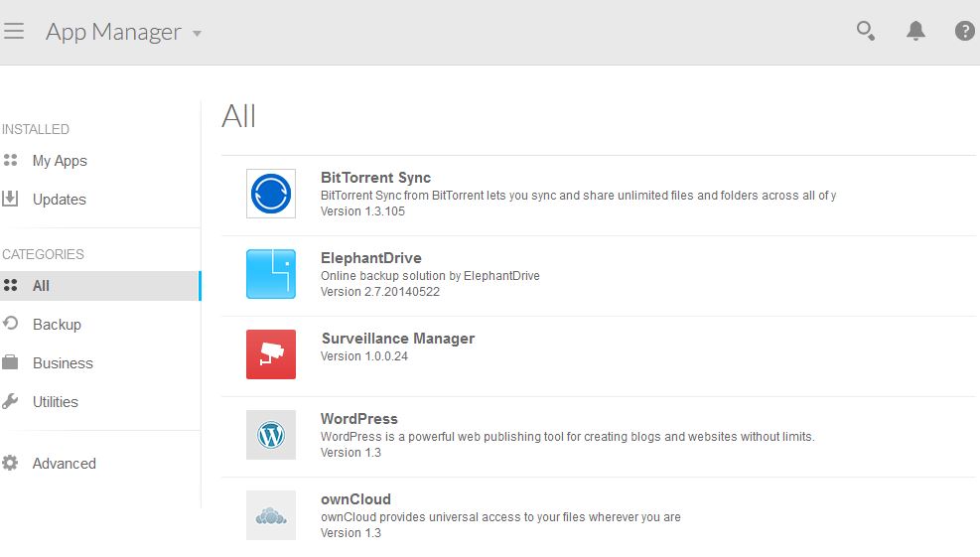Click the Business briefcase icon
980x557 pixels.
coord(10,362)
